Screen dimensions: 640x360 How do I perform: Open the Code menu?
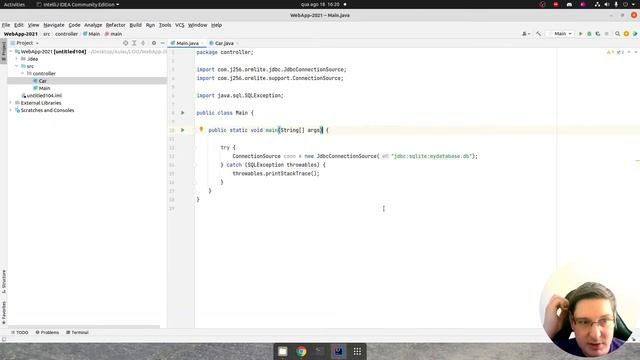pos(74,25)
